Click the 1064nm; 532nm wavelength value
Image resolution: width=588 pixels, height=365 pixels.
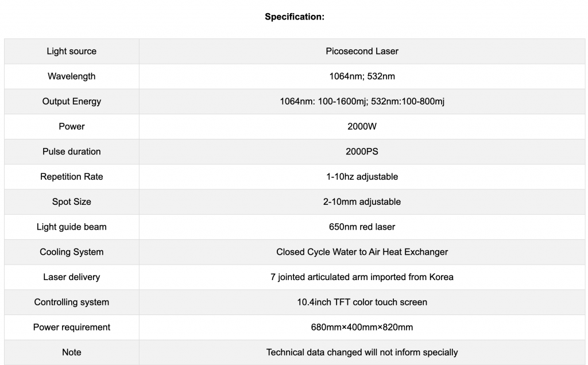362,76
